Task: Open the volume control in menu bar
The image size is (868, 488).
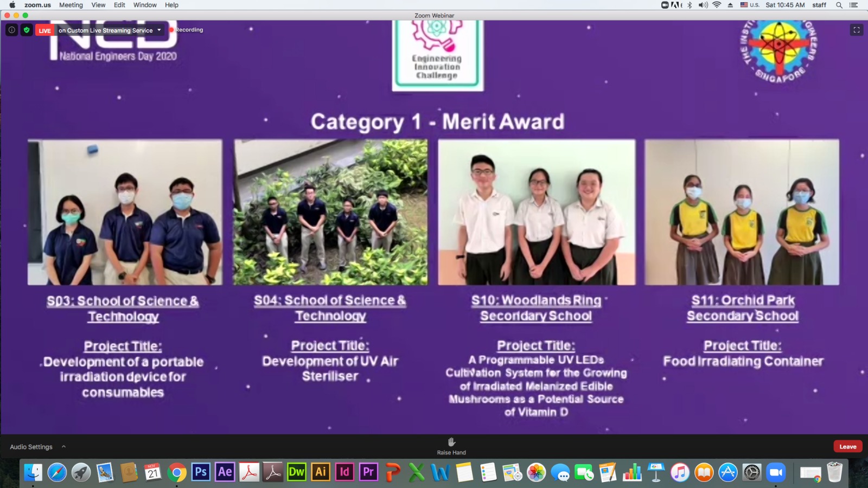Action: [x=703, y=5]
